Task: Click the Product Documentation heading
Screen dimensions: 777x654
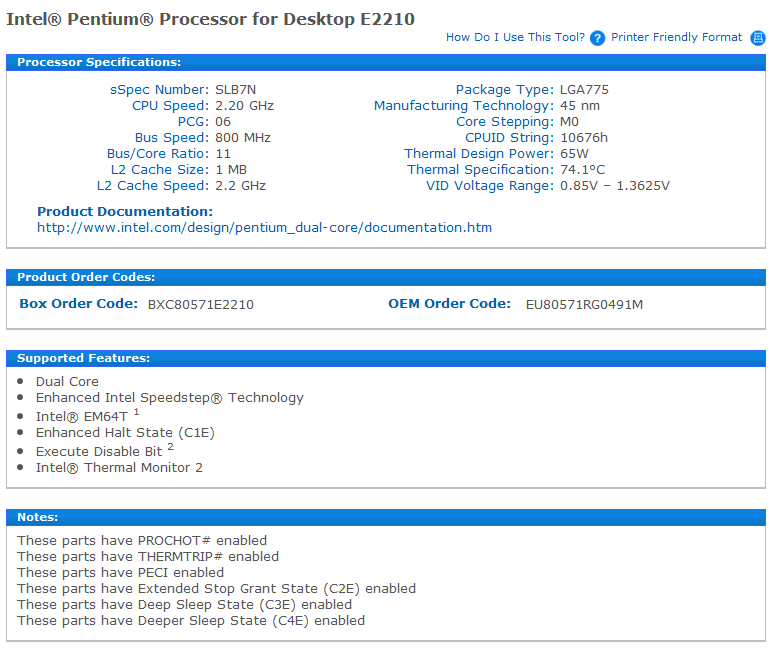Action: 125,212
